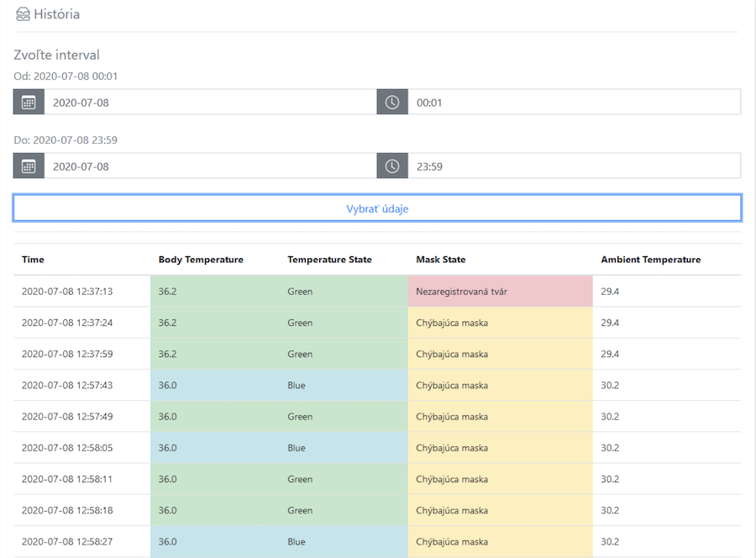Select the História page title
Image resolution: width=756 pixels, height=558 pixels.
tap(57, 14)
